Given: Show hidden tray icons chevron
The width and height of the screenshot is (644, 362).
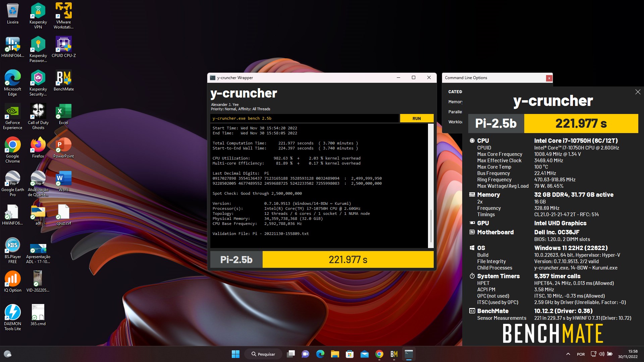Looking at the screenshot, I should (568, 354).
